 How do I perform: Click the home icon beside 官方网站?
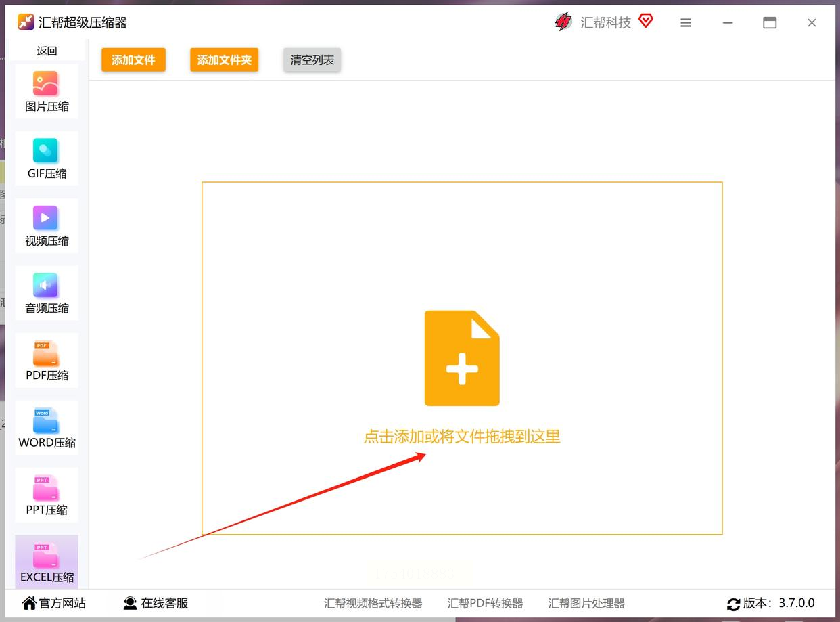[29, 603]
